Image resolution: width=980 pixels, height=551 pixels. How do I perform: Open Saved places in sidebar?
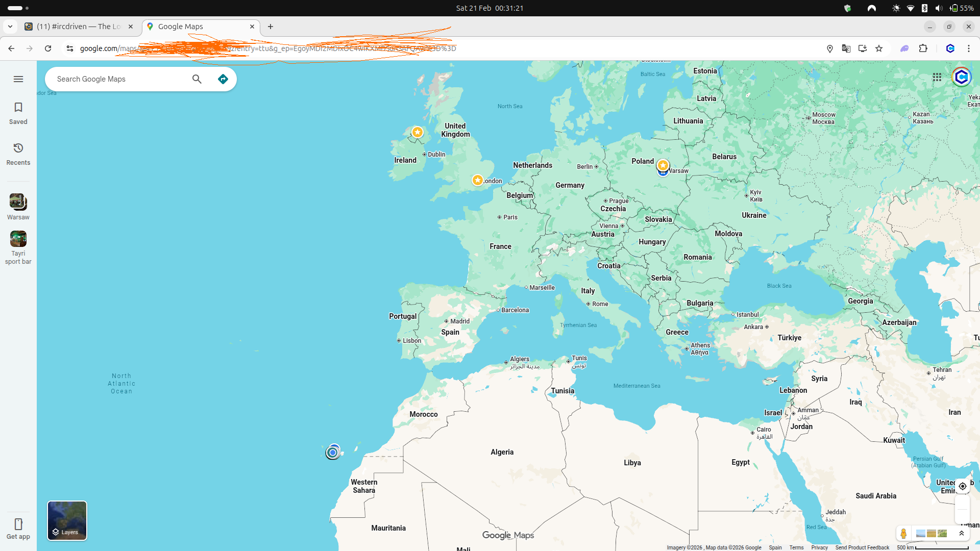pos(18,113)
